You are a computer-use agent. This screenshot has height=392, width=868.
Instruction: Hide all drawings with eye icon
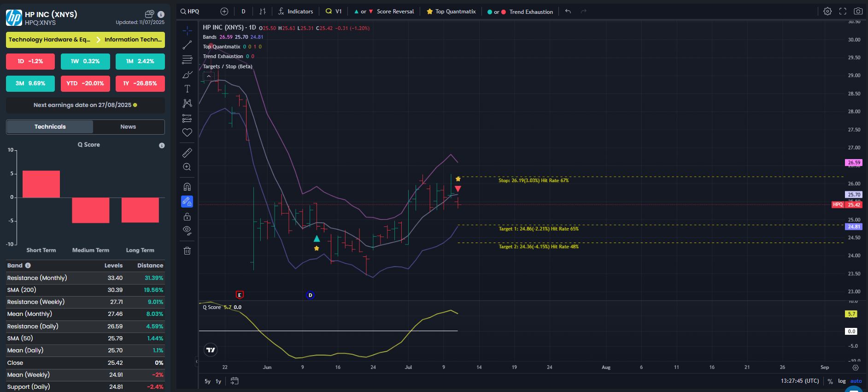pyautogui.click(x=187, y=231)
